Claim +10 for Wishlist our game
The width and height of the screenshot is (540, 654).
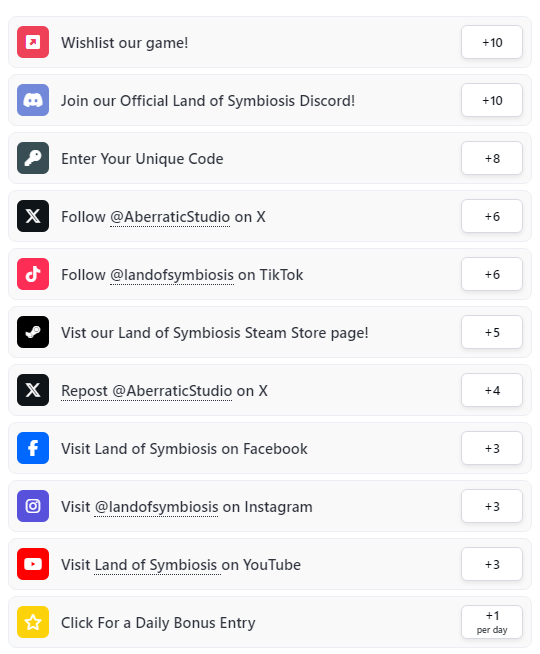point(492,42)
